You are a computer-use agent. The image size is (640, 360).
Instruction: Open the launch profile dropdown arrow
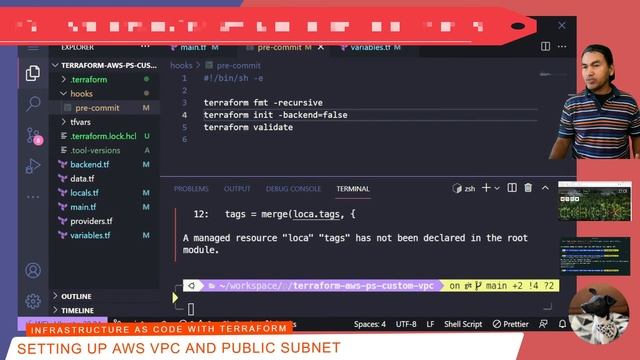[497, 188]
